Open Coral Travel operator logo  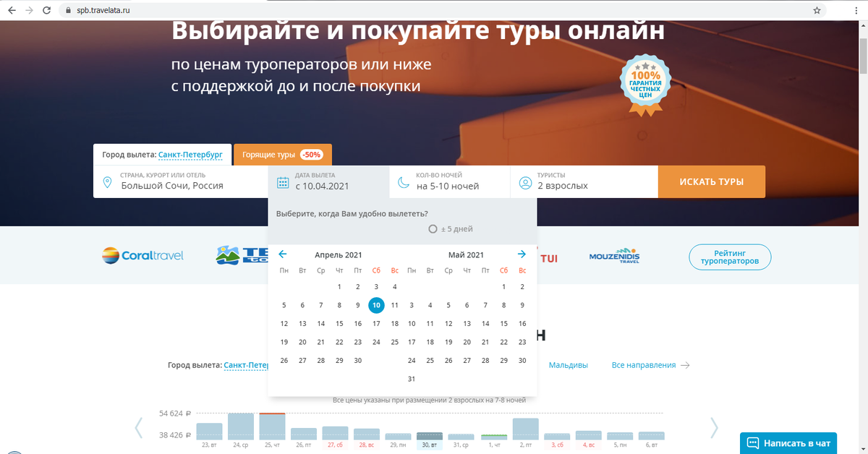[x=142, y=255]
